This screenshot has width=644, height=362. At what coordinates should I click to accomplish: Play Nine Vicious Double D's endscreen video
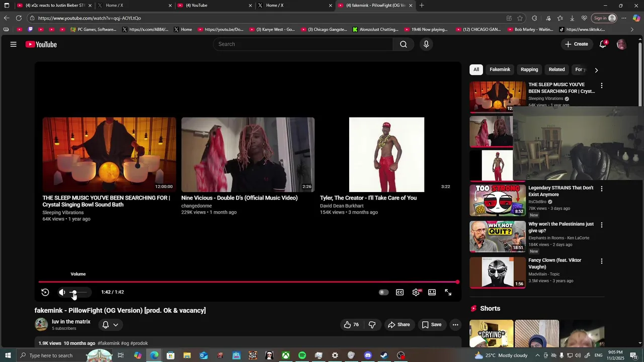[x=248, y=154]
